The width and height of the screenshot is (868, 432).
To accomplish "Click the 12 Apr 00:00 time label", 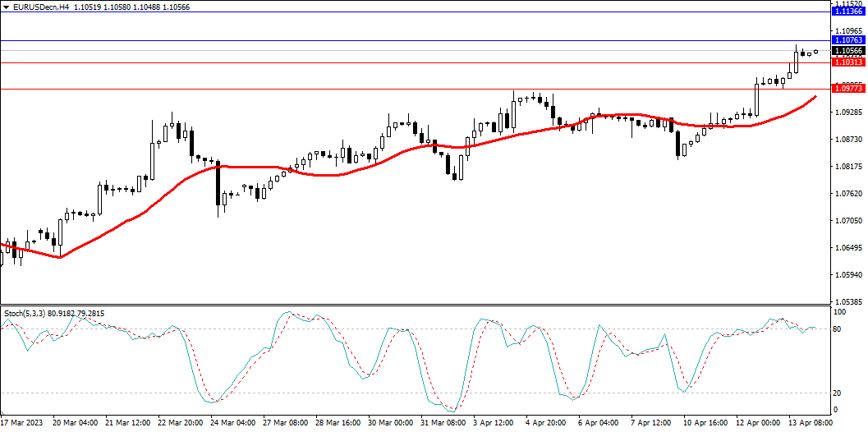I will 760,423.
